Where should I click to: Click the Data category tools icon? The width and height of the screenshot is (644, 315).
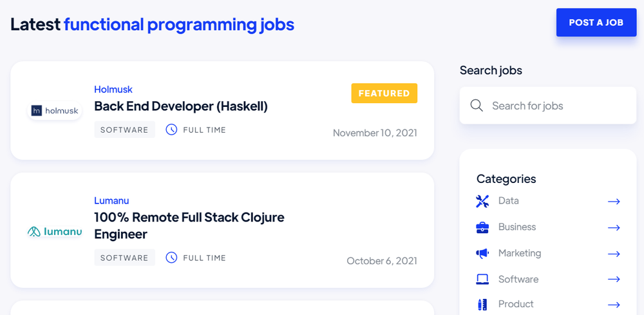pos(482,201)
